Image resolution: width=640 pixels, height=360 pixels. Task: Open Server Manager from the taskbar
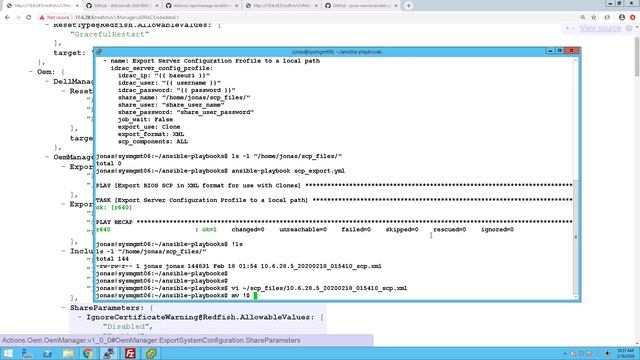[x=27, y=353]
